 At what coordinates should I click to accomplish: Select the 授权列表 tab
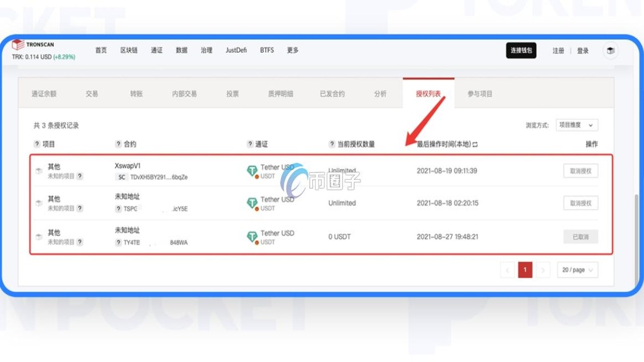[x=429, y=94]
